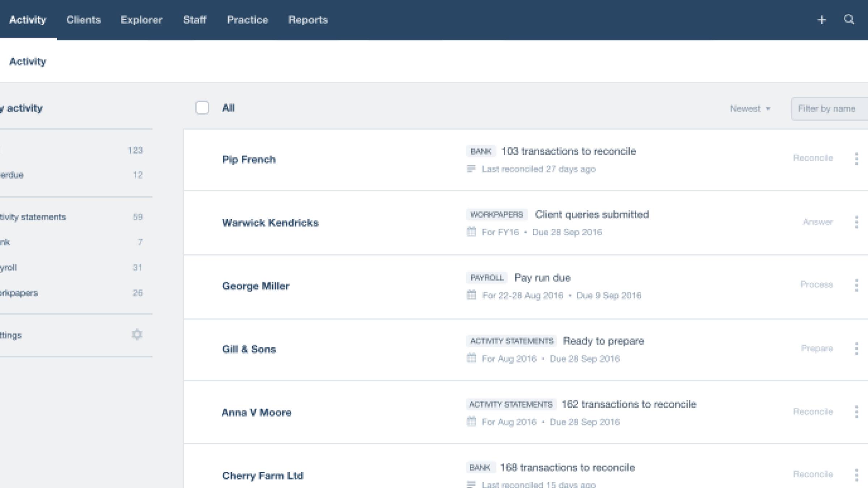Click the plus icon to add new item

coord(822,20)
